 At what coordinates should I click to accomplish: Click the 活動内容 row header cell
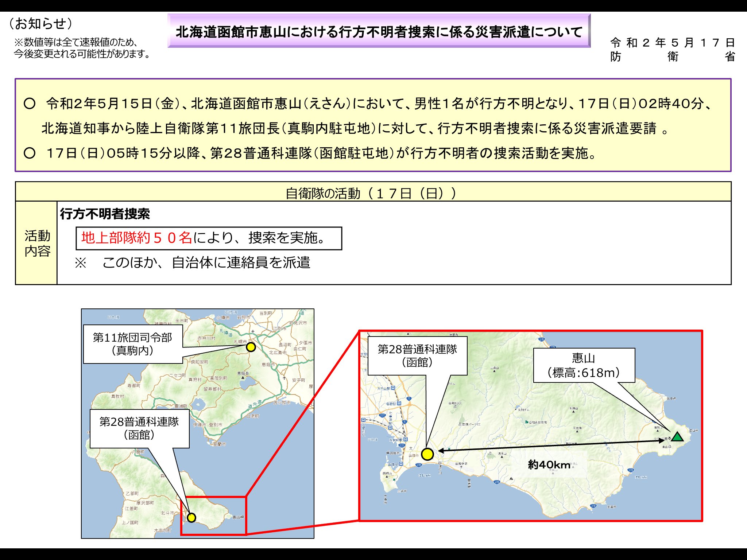37,243
